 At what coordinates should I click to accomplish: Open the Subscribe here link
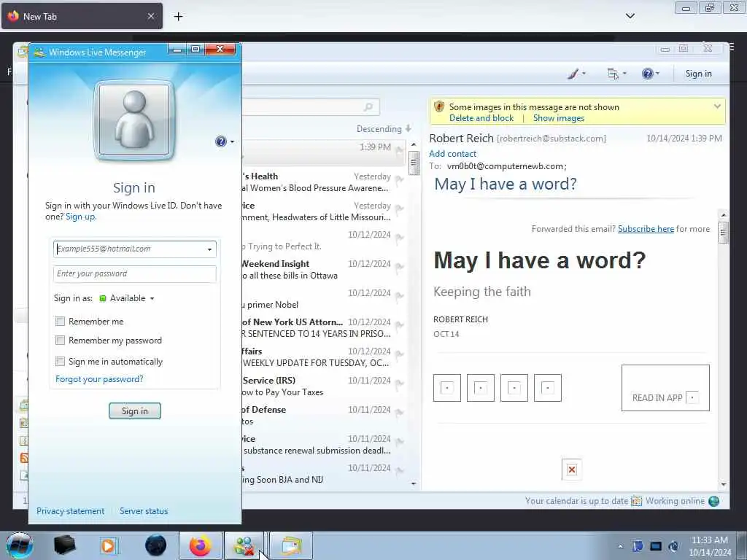tap(646, 229)
